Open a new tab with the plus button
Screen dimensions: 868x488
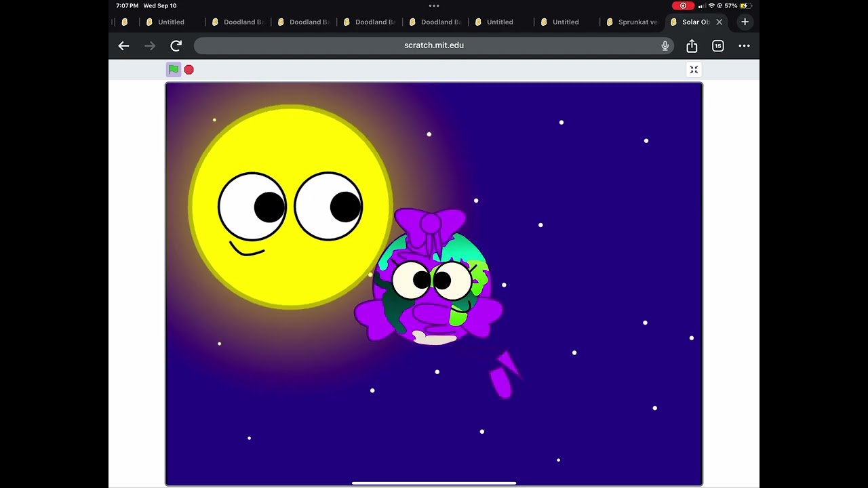(745, 22)
